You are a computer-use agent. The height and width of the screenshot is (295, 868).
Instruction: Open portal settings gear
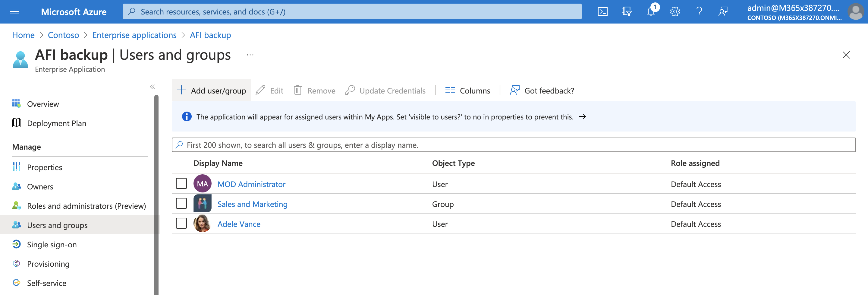pyautogui.click(x=675, y=12)
